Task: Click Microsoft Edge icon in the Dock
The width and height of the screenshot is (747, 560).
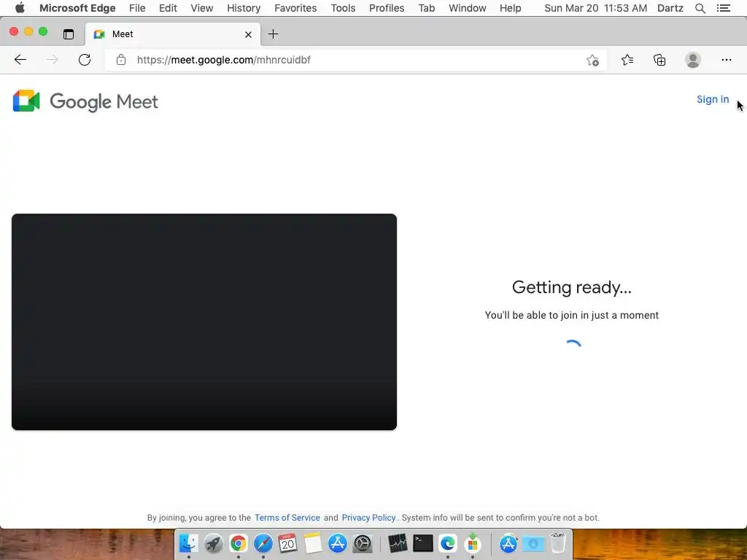Action: 448,542
